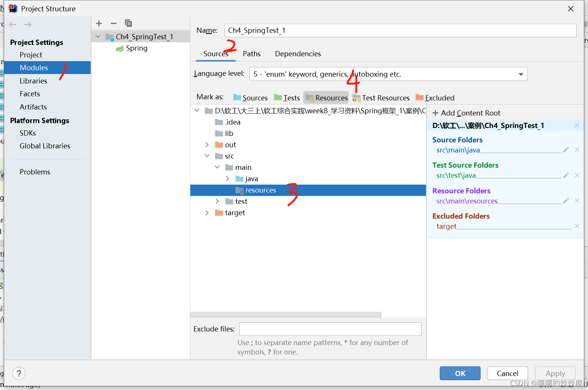Viewport: 588px width, 390px height.
Task: Expand the out folder
Action: click(x=207, y=145)
